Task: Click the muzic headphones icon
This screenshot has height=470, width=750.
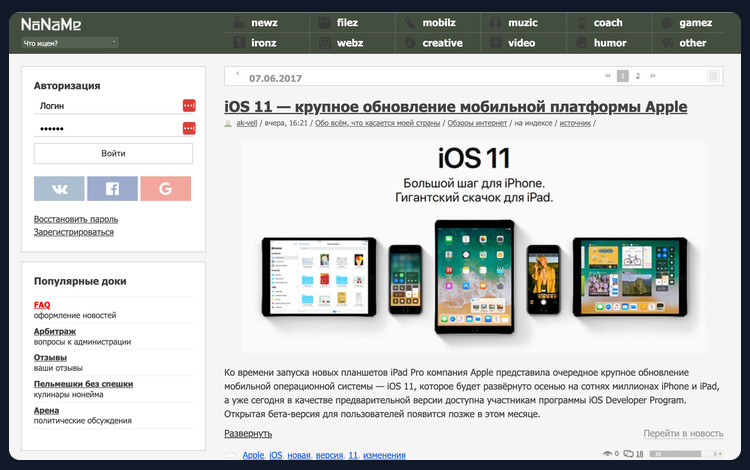Action: click(496, 22)
